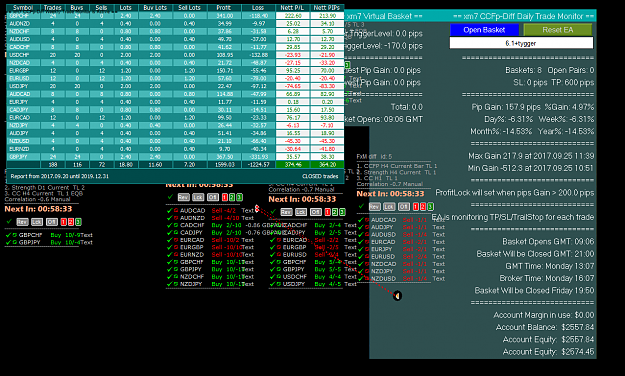This screenshot has height=376, width=625.
Task: Click red 1 in the GBPCHF and GBPJPY only panel
Action: (64, 222)
